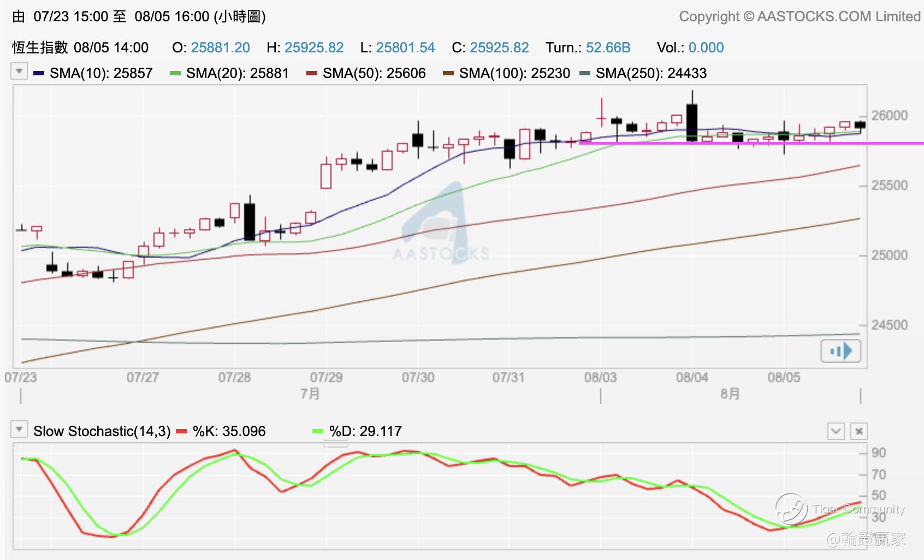Click the '7月' month label
924x560 pixels.
[x=310, y=394]
